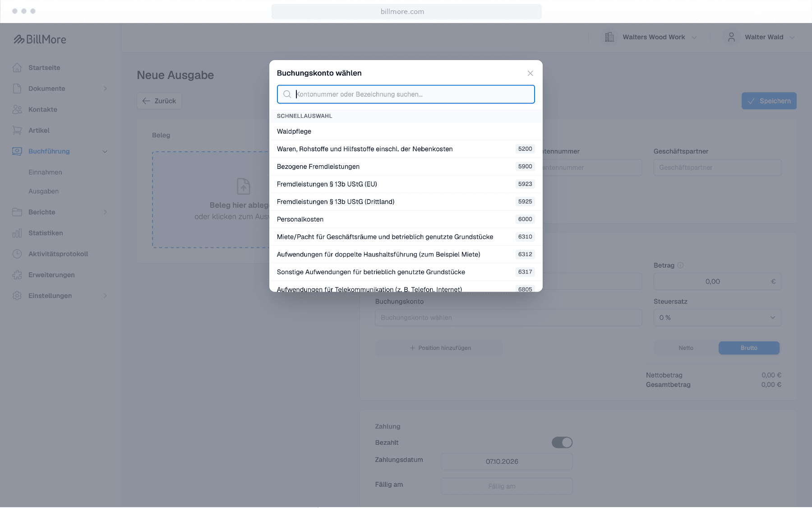This screenshot has width=812, height=508.
Task: Open Einnahmen in the sidebar
Action: pyautogui.click(x=45, y=172)
